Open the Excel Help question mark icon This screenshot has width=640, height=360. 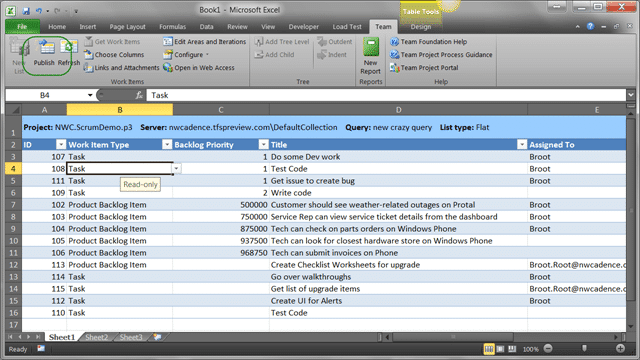(590, 26)
